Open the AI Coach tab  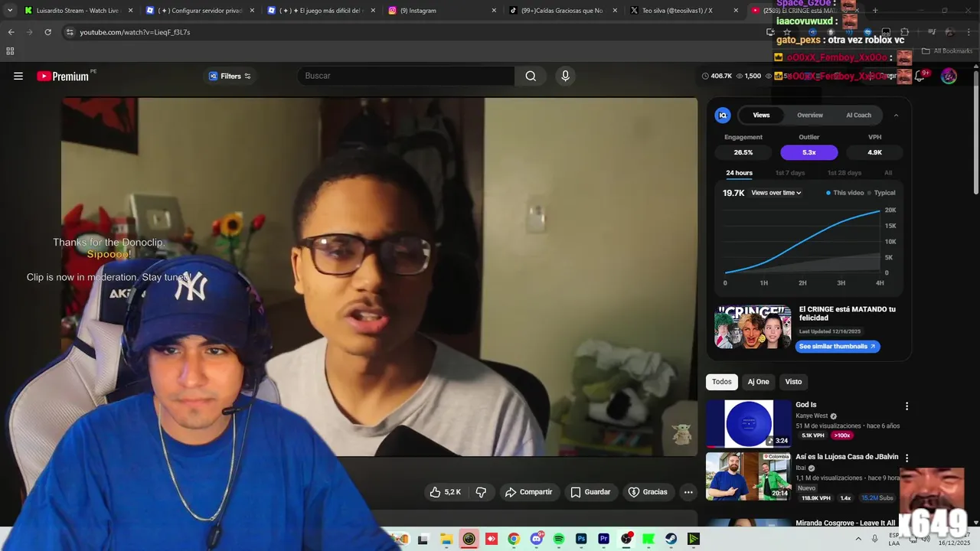(x=858, y=115)
